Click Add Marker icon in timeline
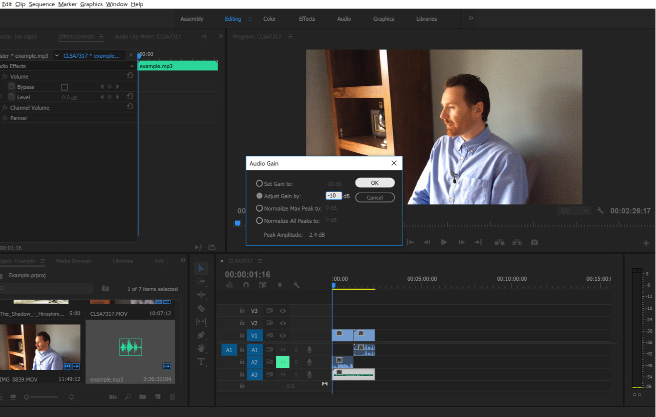Screen dimensions: 656x417 coord(279,285)
